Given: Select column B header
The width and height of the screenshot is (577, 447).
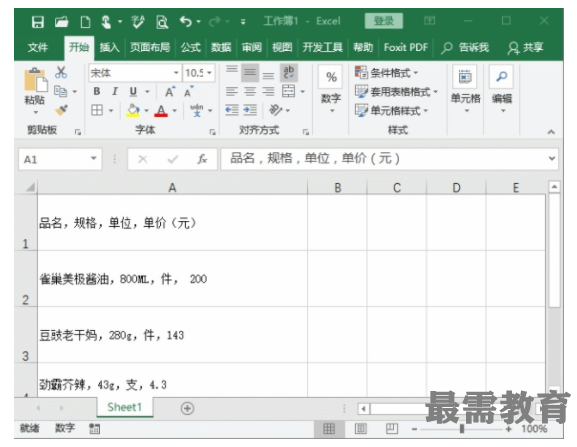Looking at the screenshot, I should pos(337,188).
